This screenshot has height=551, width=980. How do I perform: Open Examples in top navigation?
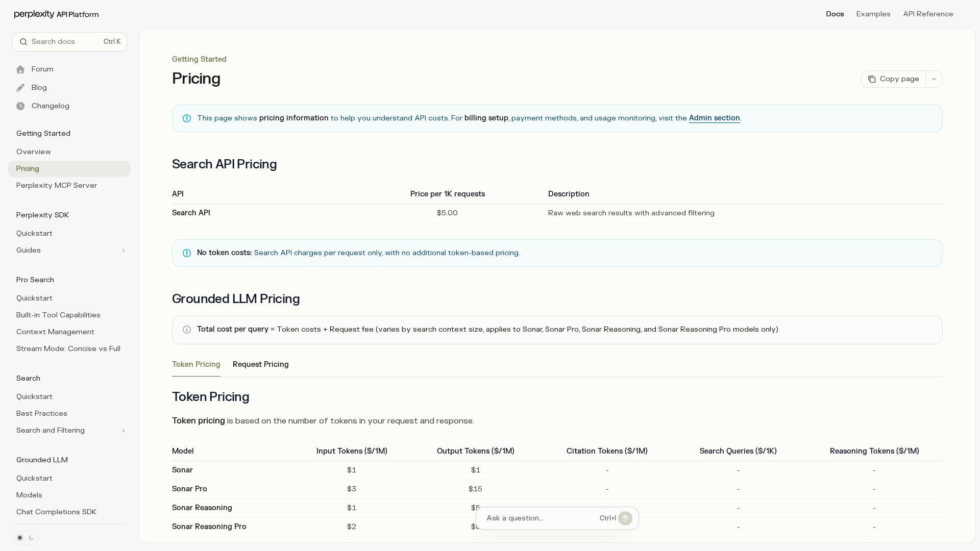tap(873, 14)
